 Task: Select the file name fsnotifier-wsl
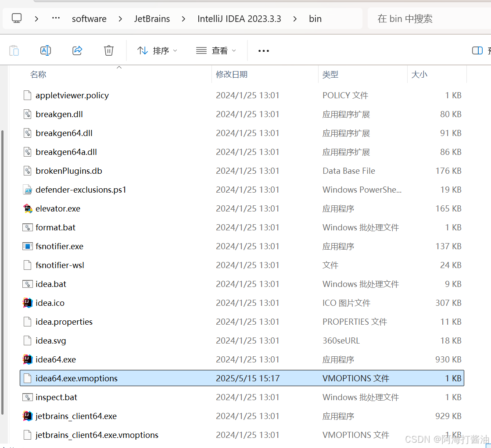coord(60,265)
